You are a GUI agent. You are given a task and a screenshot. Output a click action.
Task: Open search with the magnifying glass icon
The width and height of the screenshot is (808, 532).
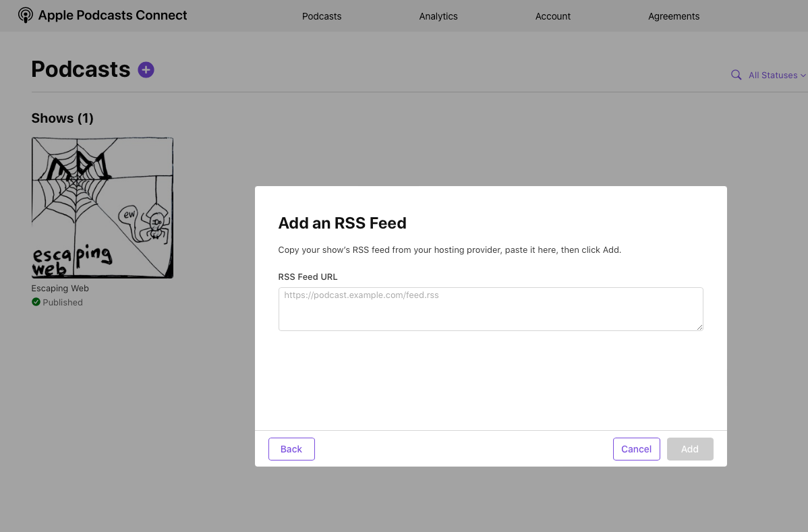[736, 75]
